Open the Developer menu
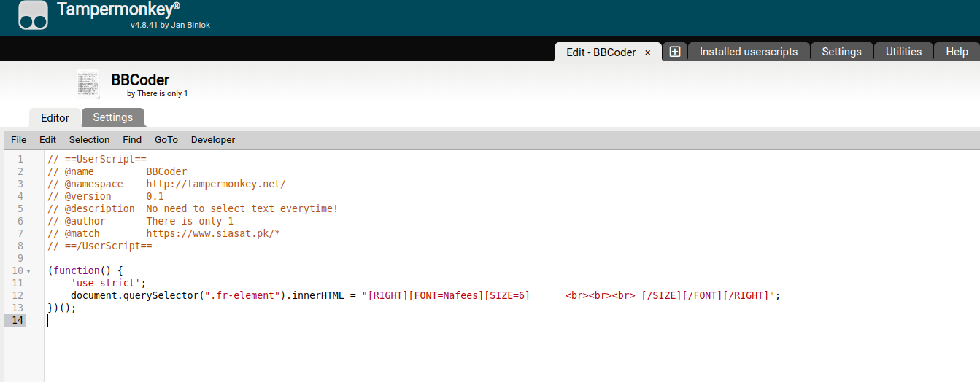 [x=213, y=140]
